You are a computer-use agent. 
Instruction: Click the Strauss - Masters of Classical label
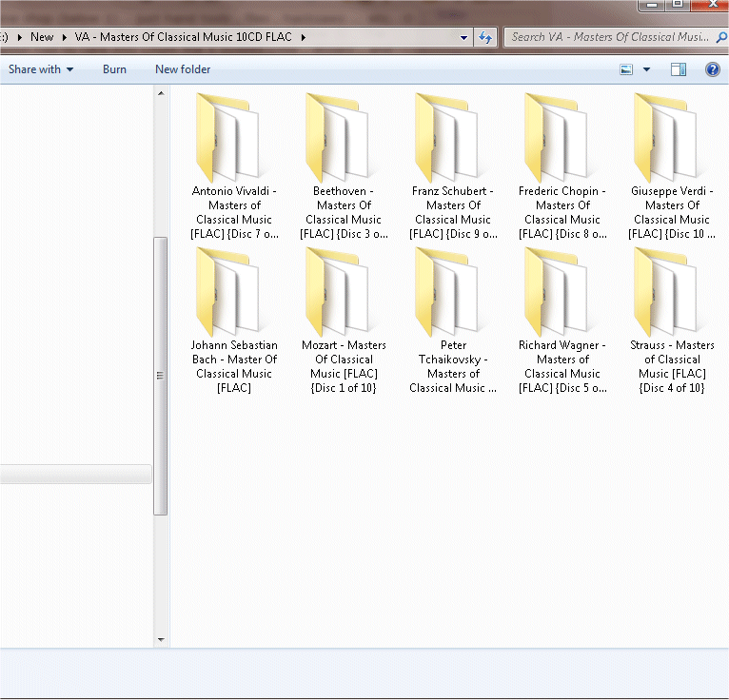click(672, 366)
